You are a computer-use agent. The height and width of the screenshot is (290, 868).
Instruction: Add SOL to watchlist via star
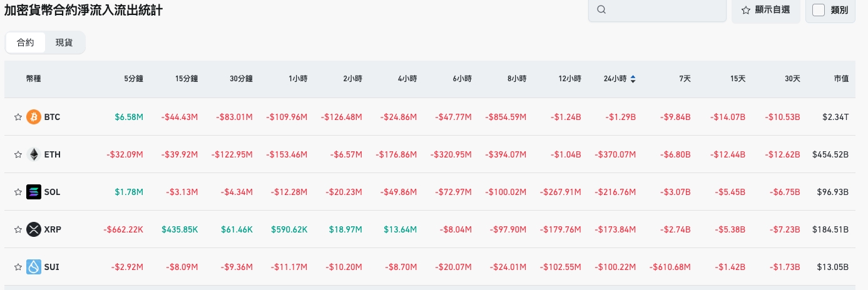coord(18,192)
